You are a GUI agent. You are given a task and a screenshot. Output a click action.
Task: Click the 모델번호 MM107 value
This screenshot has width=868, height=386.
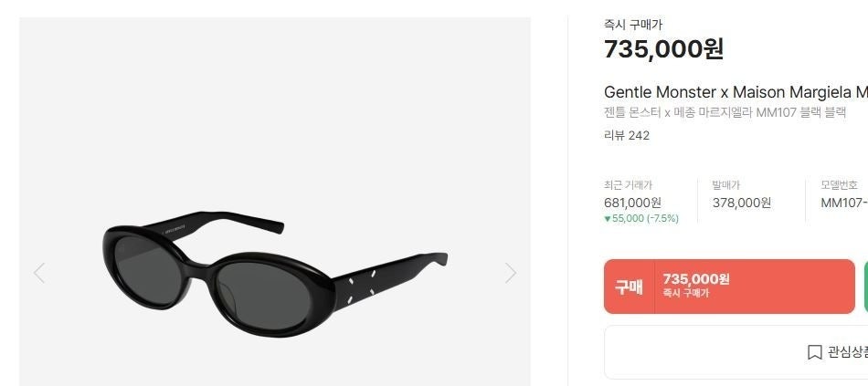pyautogui.click(x=844, y=203)
